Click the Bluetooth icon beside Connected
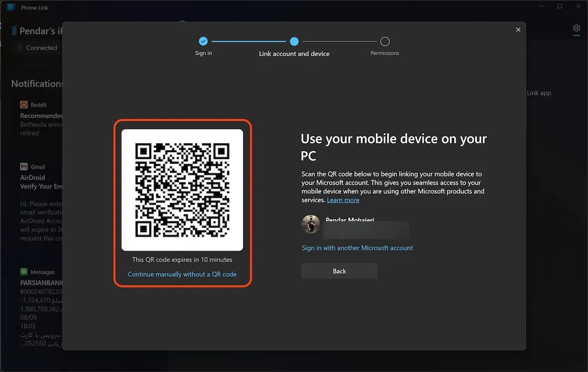This screenshot has width=588, height=372. [19, 48]
